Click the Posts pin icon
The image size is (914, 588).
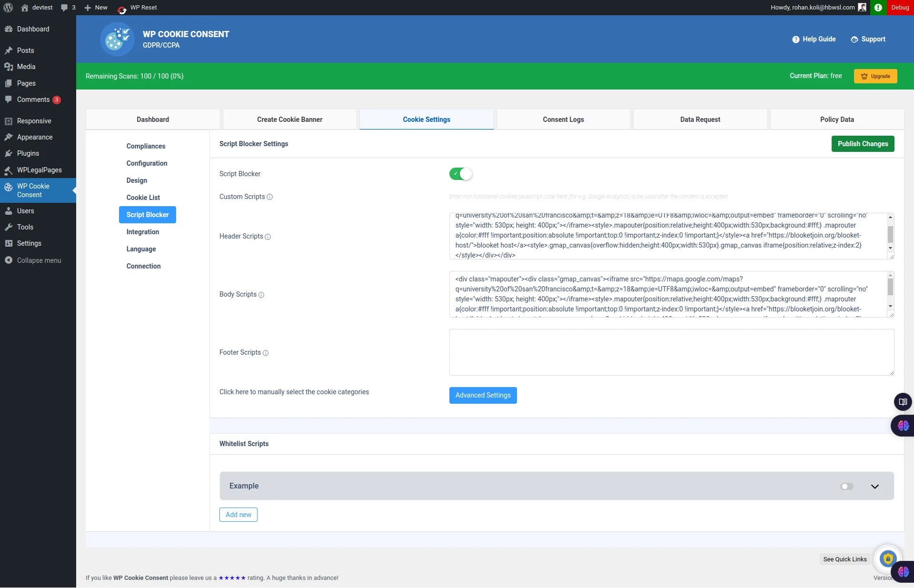[9, 50]
